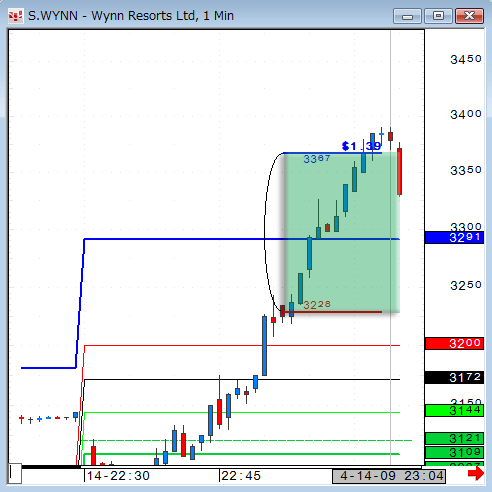Viewport: 492px width, 492px height.
Task: Click the black 3172 price label
Action: [454, 378]
